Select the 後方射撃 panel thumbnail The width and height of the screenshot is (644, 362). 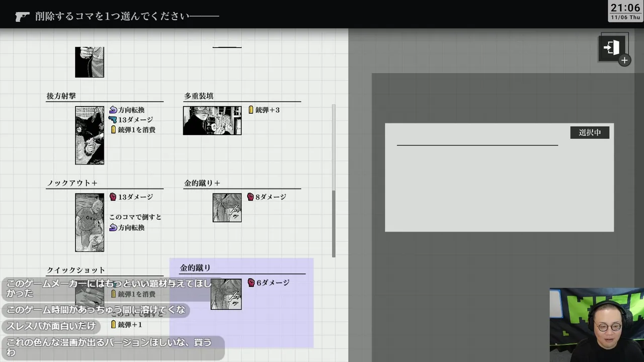90,135
